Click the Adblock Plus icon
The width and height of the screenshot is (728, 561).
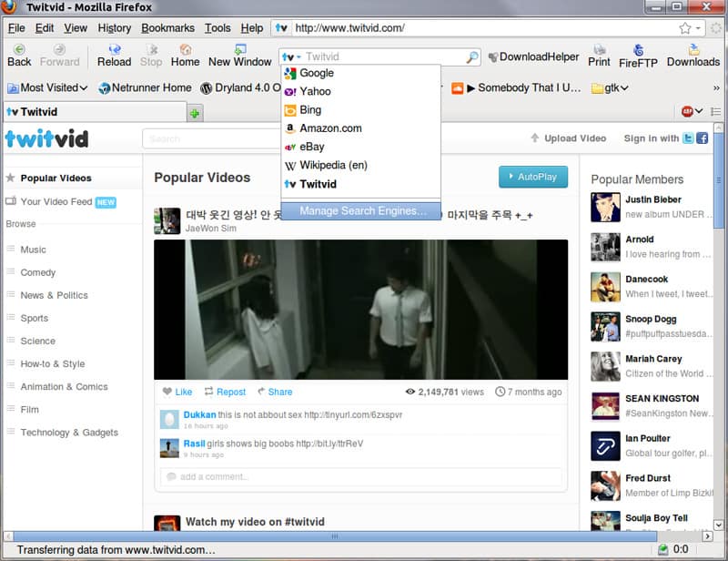(687, 111)
